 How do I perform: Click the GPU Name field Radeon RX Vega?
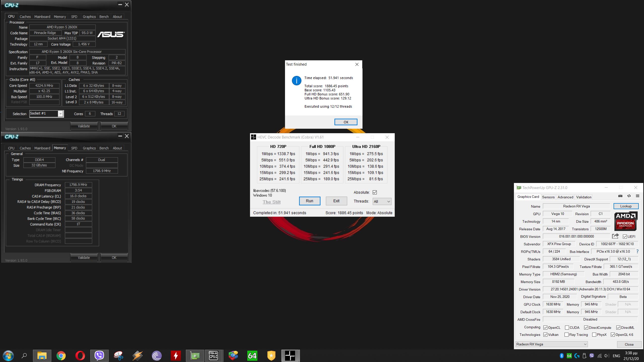coord(576,206)
